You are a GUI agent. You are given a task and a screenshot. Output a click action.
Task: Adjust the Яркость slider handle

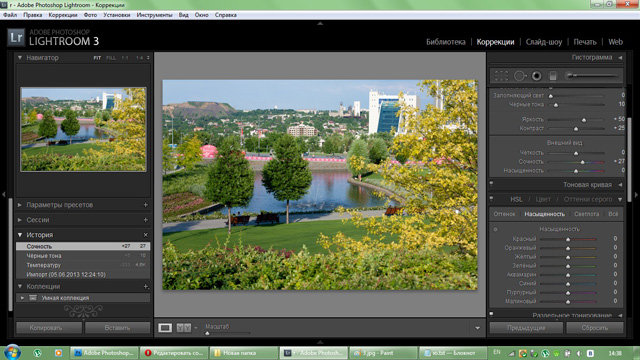point(584,120)
